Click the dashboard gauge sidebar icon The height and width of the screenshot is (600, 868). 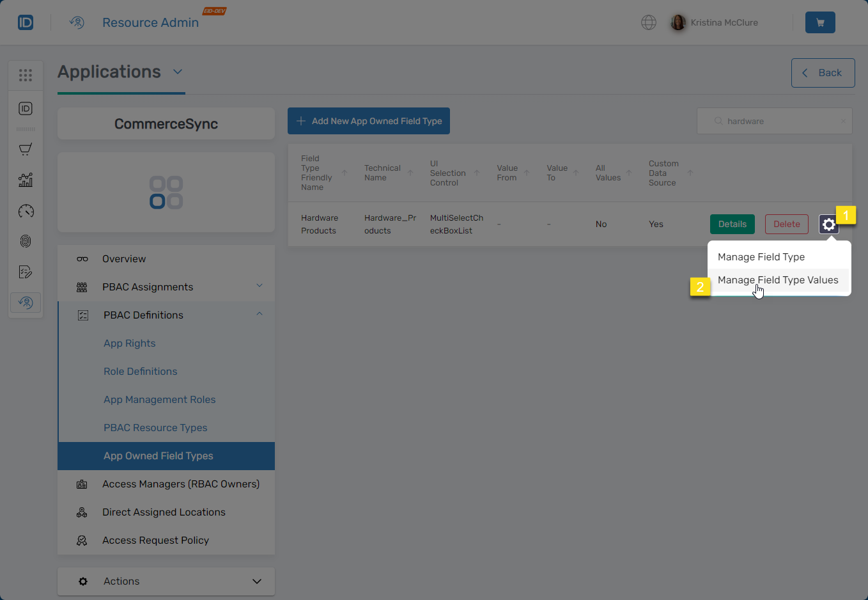click(26, 211)
